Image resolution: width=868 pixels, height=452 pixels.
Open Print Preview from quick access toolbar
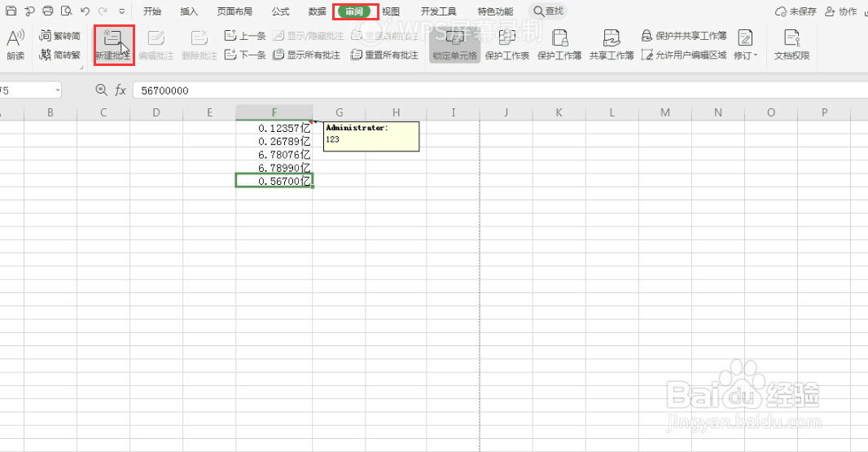click(67, 11)
